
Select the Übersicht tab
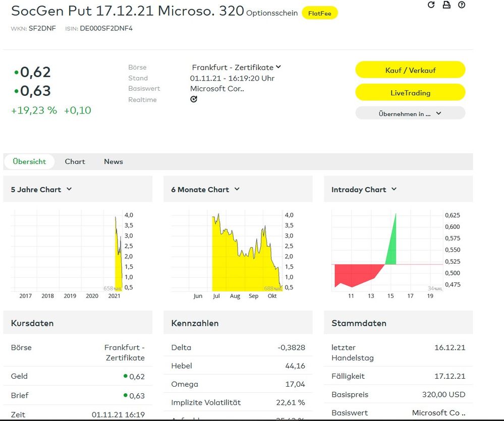tap(29, 161)
